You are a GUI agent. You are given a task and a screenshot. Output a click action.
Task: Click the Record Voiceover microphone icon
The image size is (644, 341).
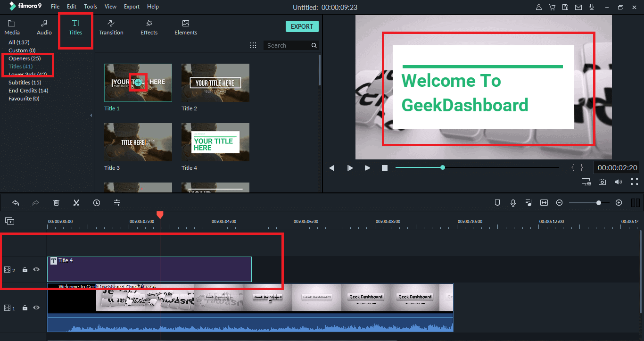tap(513, 202)
